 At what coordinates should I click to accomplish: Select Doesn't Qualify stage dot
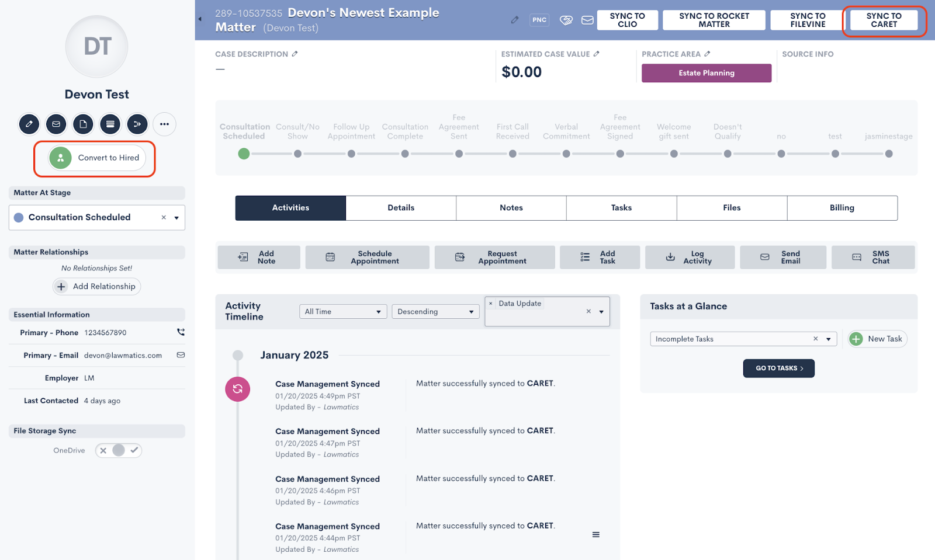tap(728, 154)
